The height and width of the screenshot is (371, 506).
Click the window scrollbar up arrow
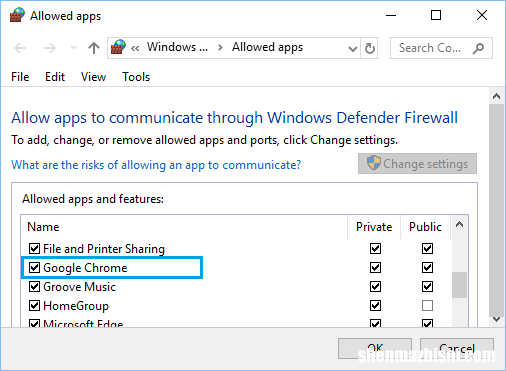click(x=496, y=97)
